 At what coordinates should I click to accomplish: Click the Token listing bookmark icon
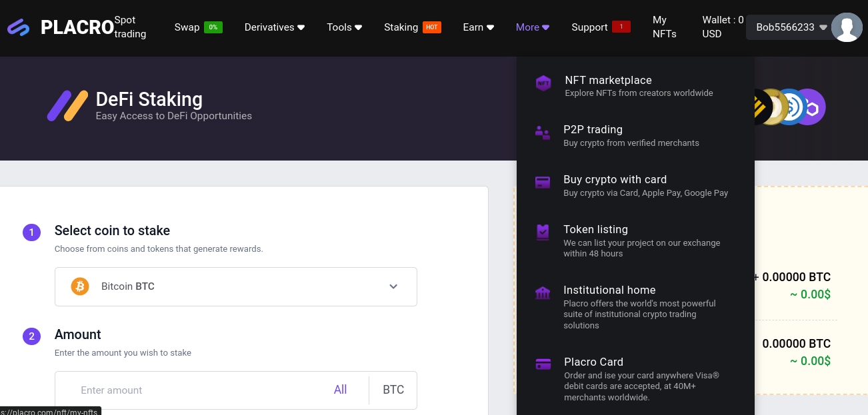pyautogui.click(x=543, y=232)
